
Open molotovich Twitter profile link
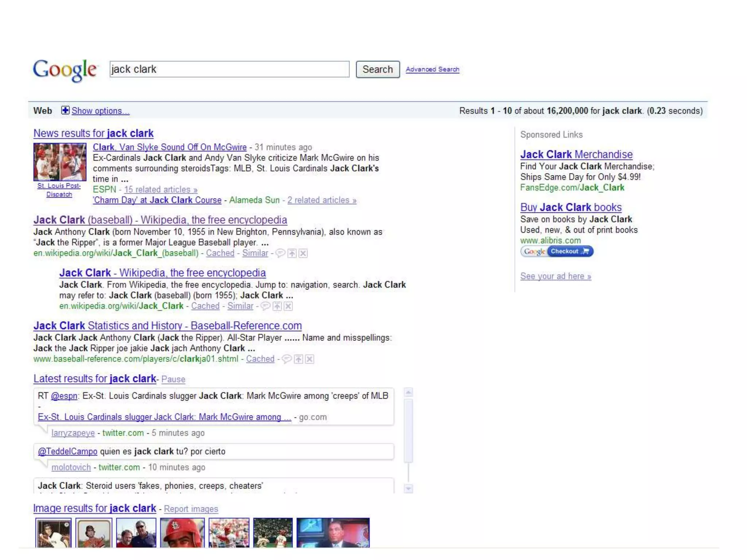point(71,467)
